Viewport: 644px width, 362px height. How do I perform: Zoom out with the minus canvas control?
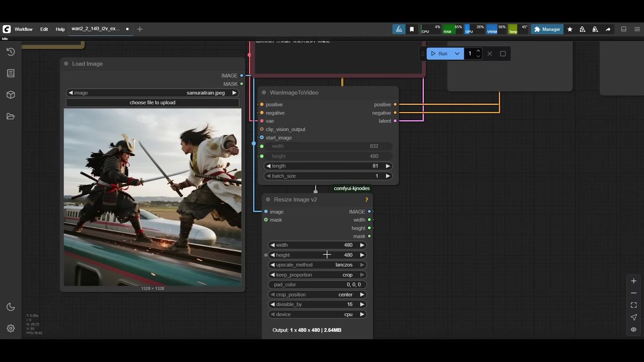coord(634,293)
